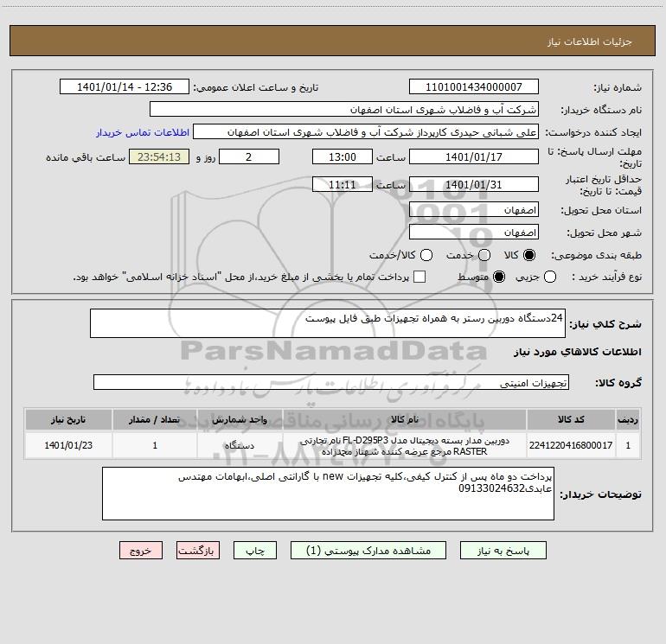Screen dimensions: 666x644
Task: Click the delivery city field اصفهان
Action: [474, 233]
